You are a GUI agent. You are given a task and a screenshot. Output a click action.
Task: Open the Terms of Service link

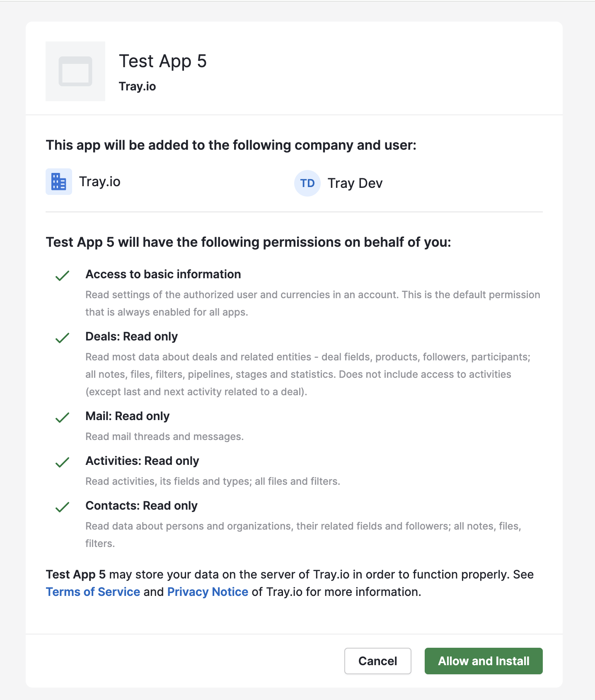click(92, 591)
